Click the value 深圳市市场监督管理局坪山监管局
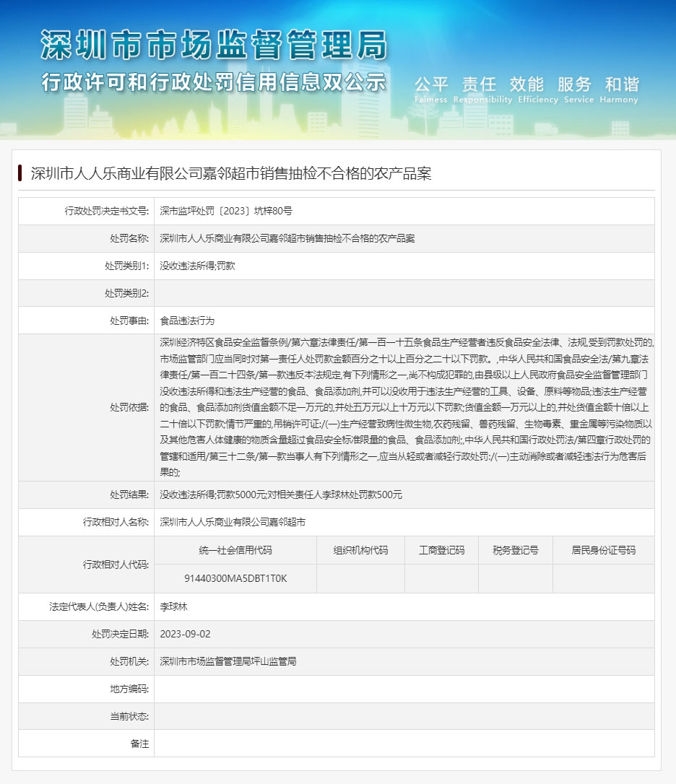676x784 pixels. point(227,661)
